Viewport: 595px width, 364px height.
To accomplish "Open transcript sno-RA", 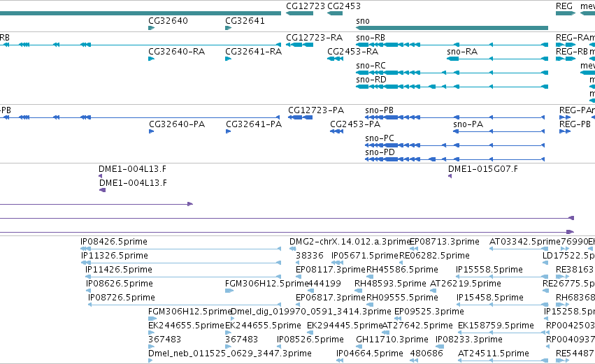I will click(462, 52).
